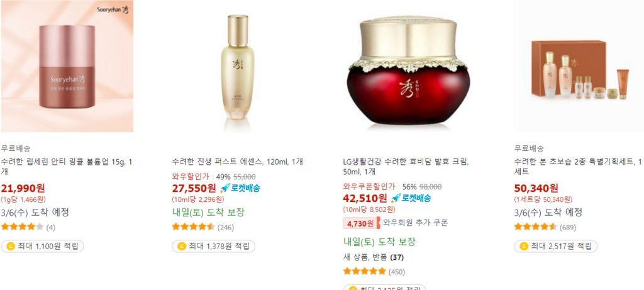Click the 4,730원 extra coupon badge
The height and width of the screenshot is (290, 644).
pyautogui.click(x=362, y=223)
